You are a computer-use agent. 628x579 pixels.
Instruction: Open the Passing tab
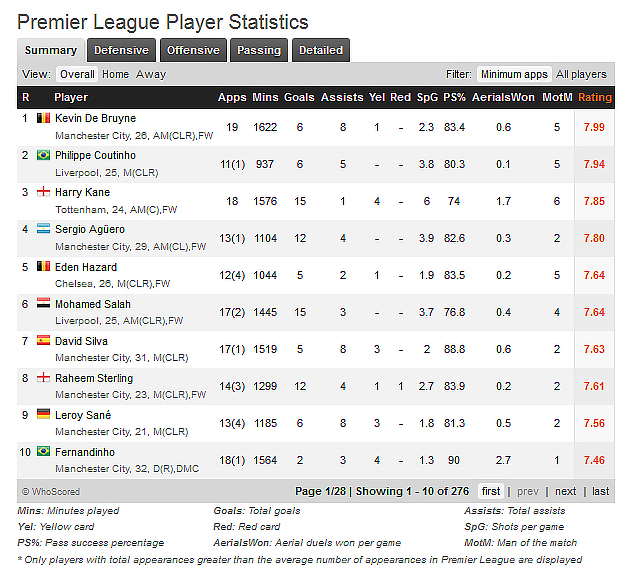click(259, 50)
